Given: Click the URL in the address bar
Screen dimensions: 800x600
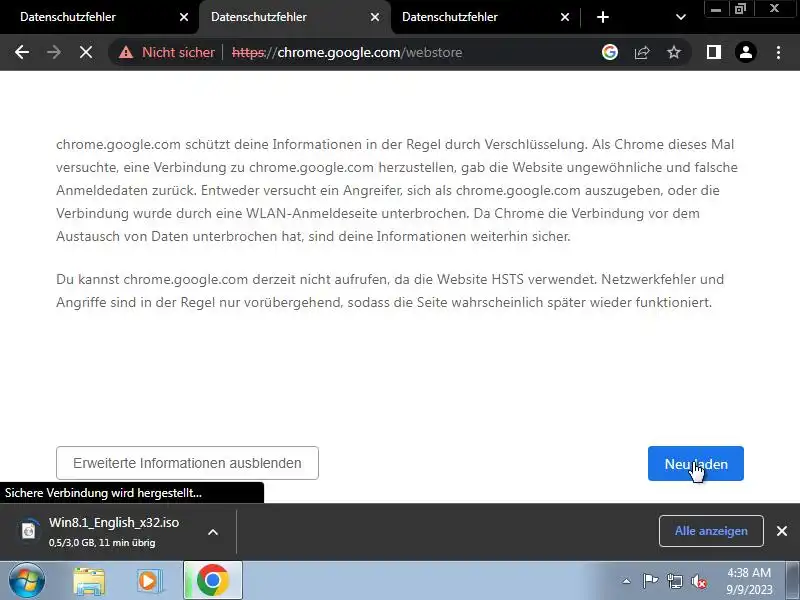Looking at the screenshot, I should [347, 52].
